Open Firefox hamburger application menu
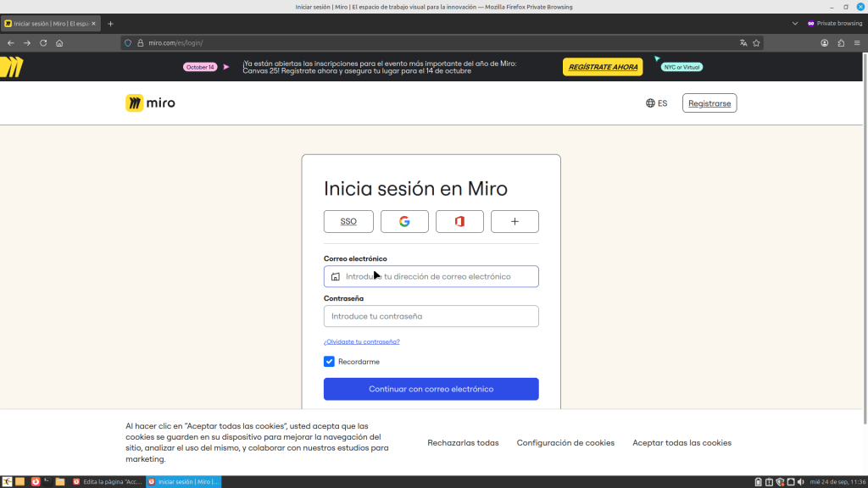Image resolution: width=868 pixels, height=488 pixels. tap(856, 42)
